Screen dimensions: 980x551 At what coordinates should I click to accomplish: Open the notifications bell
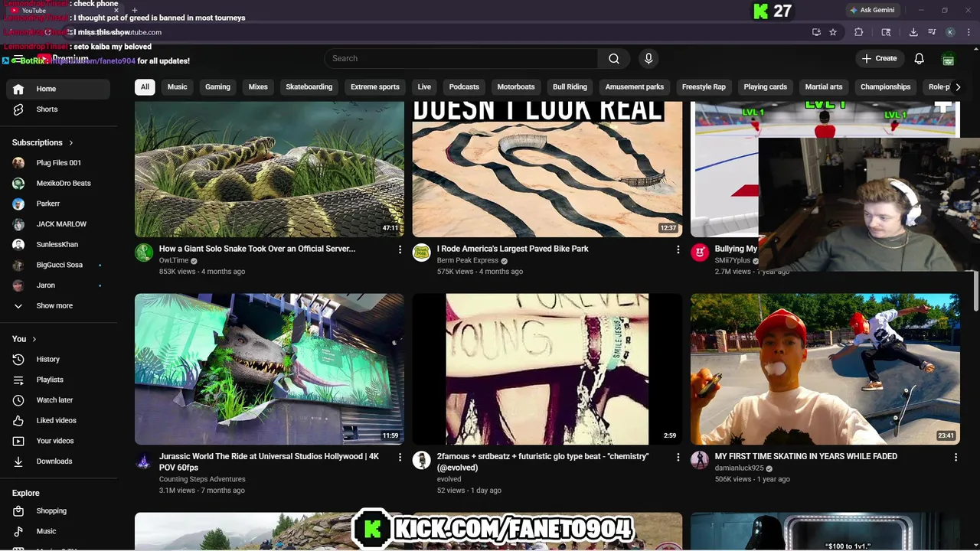[920, 58]
